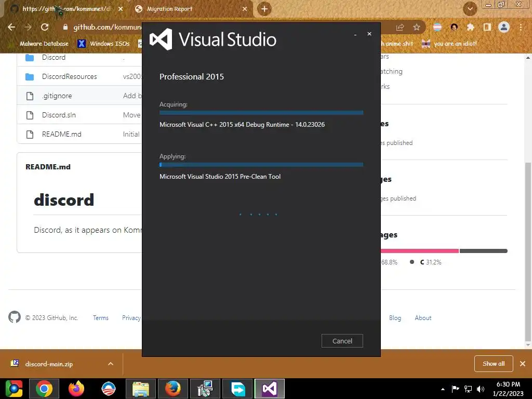Click the forward navigation arrow
Screen dimensions: 532x399
click(x=28, y=27)
